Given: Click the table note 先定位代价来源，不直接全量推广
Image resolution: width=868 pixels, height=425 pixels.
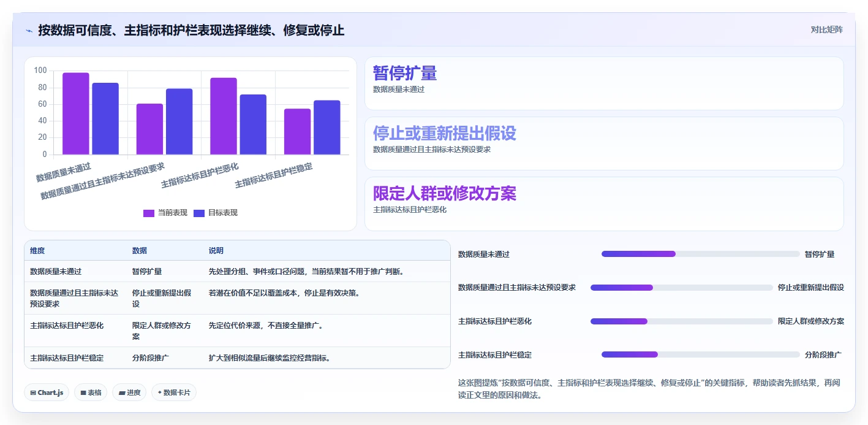Looking at the screenshot, I should pos(266,325).
